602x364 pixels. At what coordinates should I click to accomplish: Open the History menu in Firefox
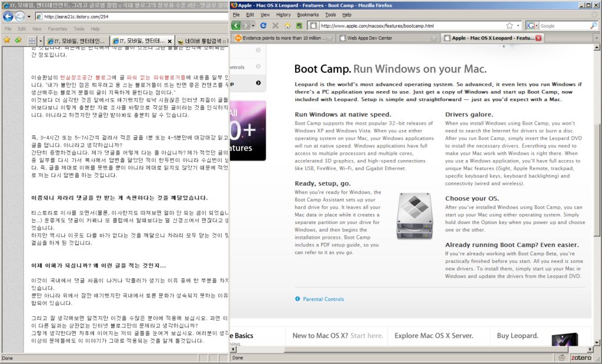click(x=283, y=15)
